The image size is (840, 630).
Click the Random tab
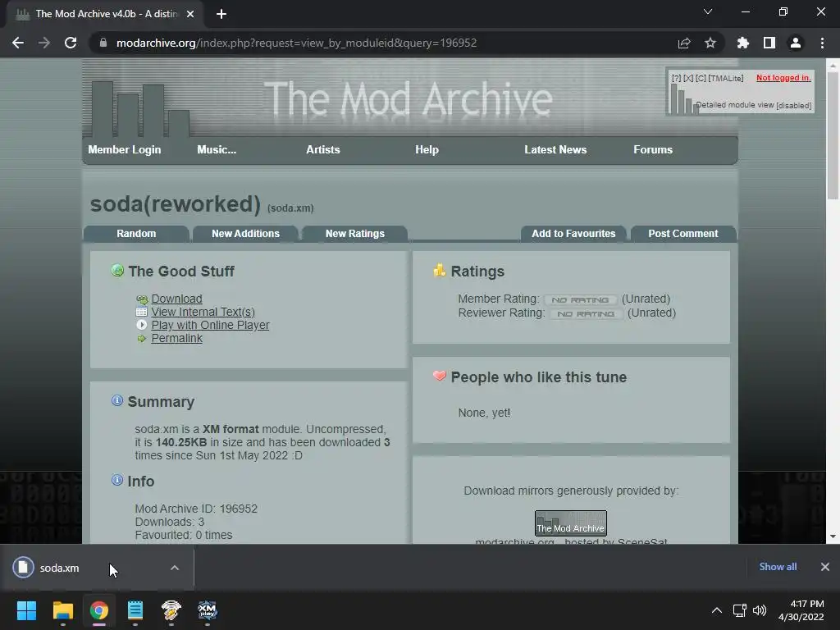[x=137, y=234]
